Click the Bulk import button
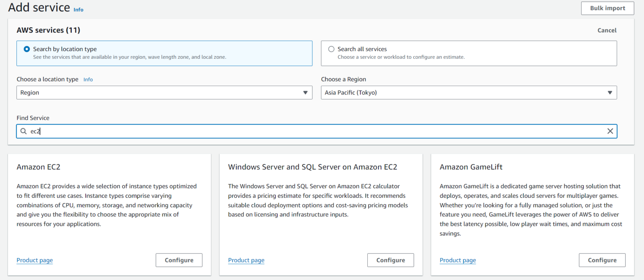This screenshot has height=280, width=644. point(607,8)
